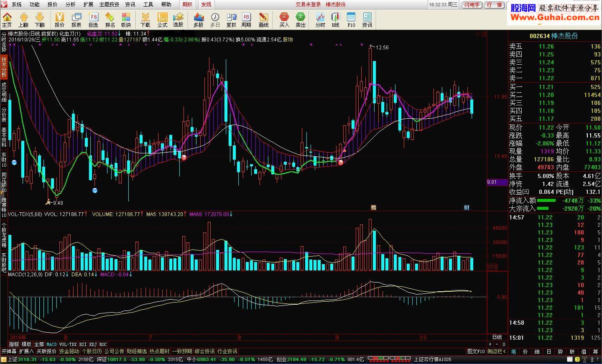Click the red 买入 buy icon

[284, 20]
